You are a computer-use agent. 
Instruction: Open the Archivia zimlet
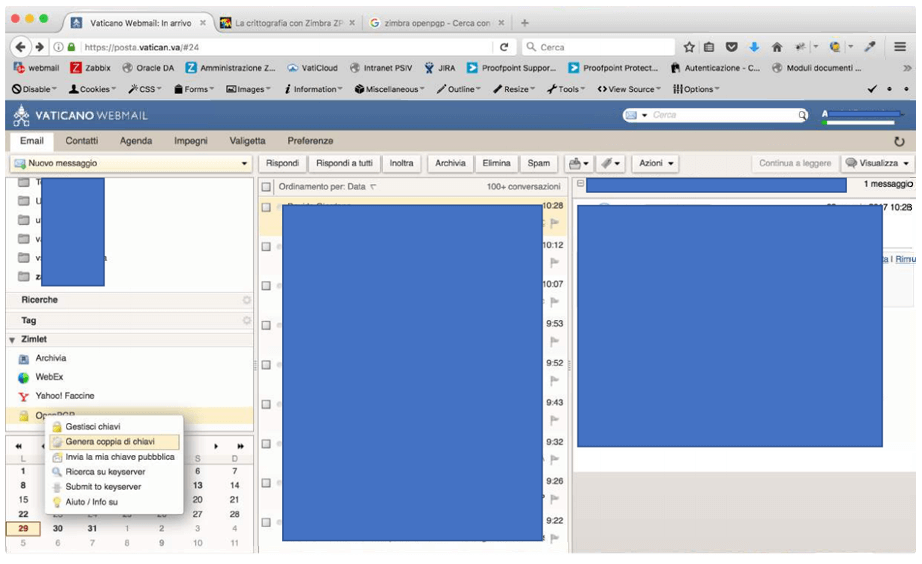[51, 358]
